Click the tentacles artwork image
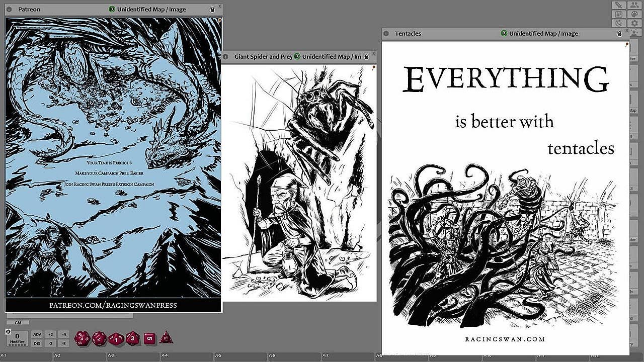The height and width of the screenshot is (362, 644). pyautogui.click(x=505, y=198)
